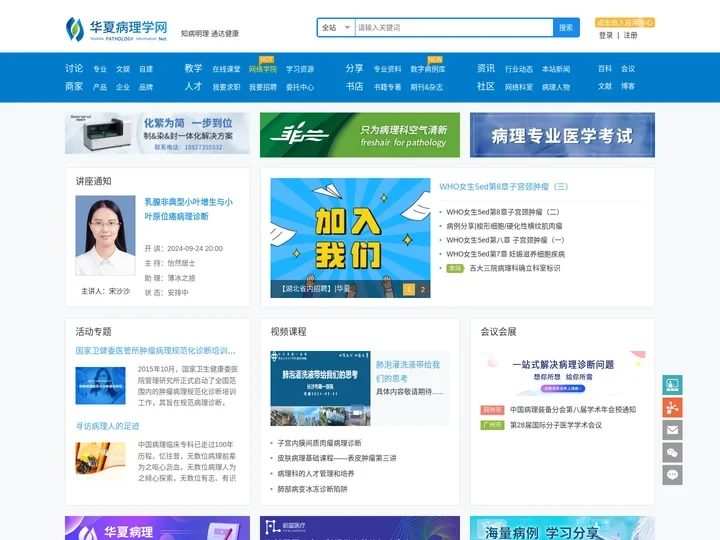Viewport: 720px width, 540px height.
Task: Go to 书店 in navigation
Action: click(x=354, y=86)
